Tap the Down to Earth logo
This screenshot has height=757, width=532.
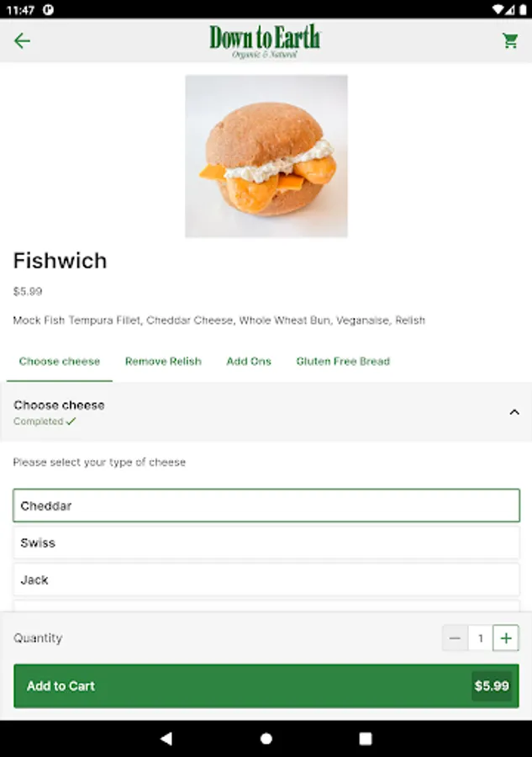[265, 41]
